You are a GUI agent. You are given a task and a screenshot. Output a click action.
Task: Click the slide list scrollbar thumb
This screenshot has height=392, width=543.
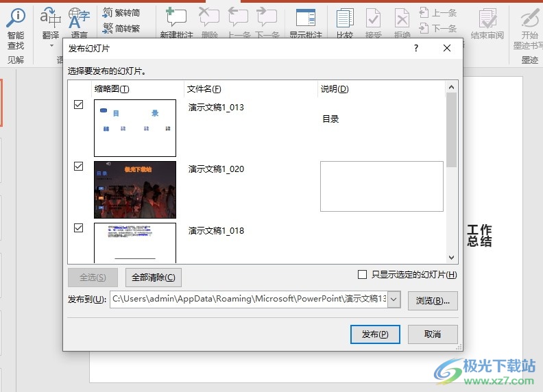pyautogui.click(x=451, y=130)
